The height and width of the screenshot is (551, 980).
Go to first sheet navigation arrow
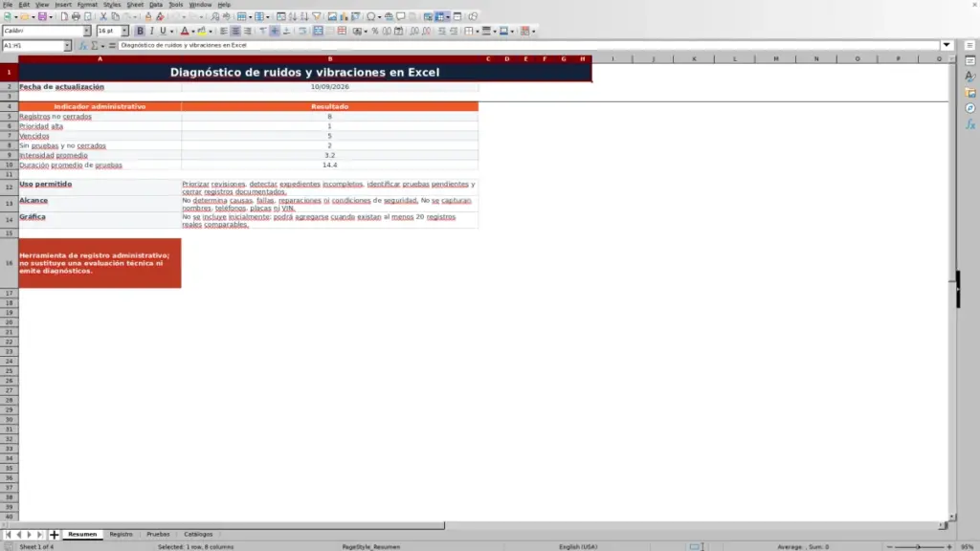[8, 535]
